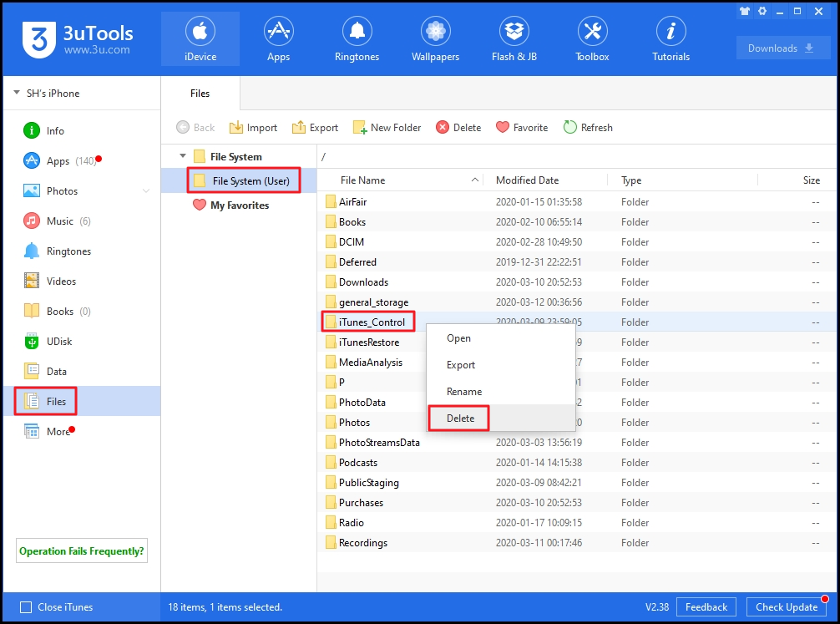This screenshot has width=840, height=624.
Task: Open Apps (140) in the sidebar
Action: [x=82, y=161]
